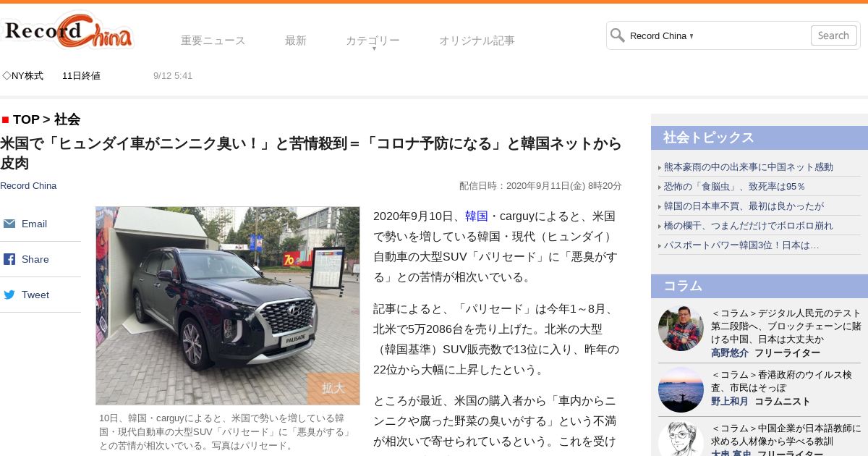The width and height of the screenshot is (868, 456).
Task: Expand the カテゴリー menu arrow
Action: pos(374,48)
